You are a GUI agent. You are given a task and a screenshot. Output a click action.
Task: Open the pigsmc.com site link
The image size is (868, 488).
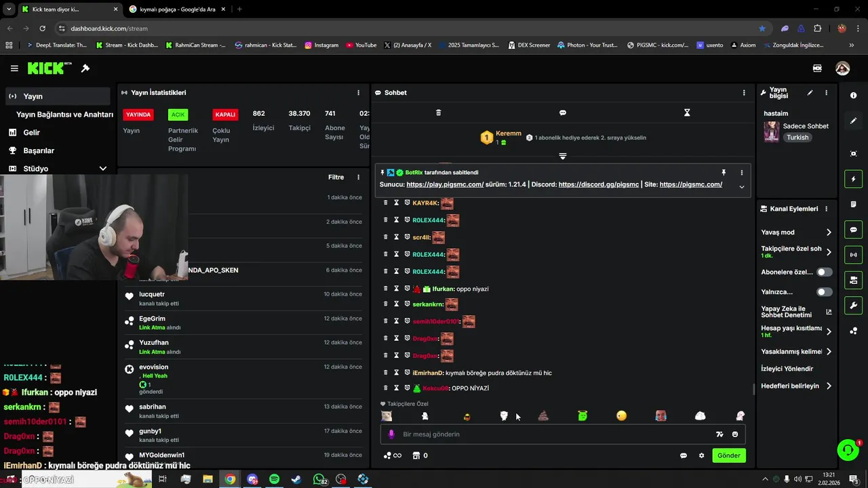tap(690, 184)
